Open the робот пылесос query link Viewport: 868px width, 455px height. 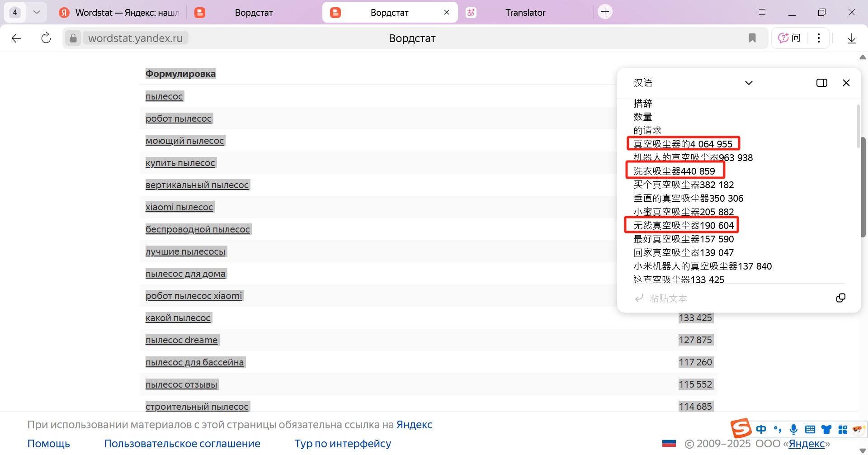point(179,118)
